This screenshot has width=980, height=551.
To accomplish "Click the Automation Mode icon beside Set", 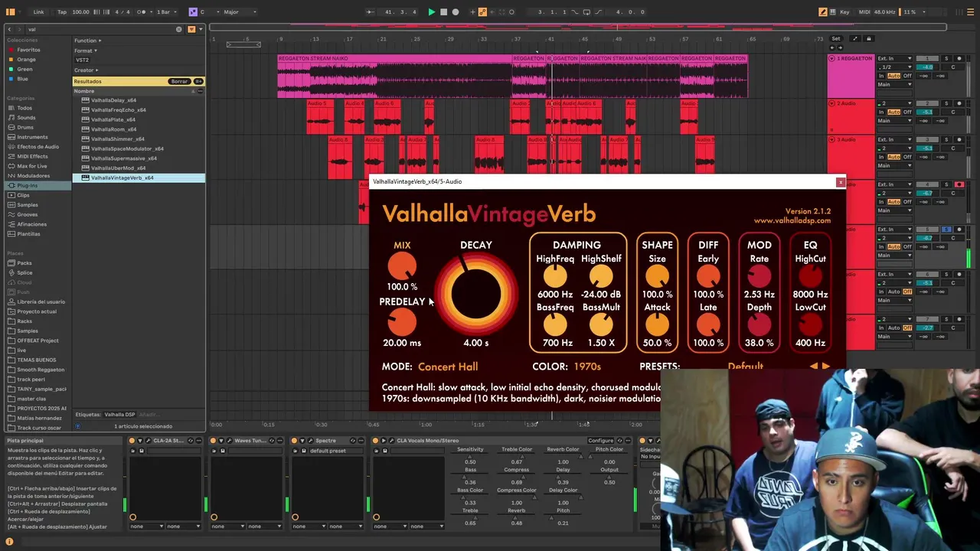I will click(855, 38).
